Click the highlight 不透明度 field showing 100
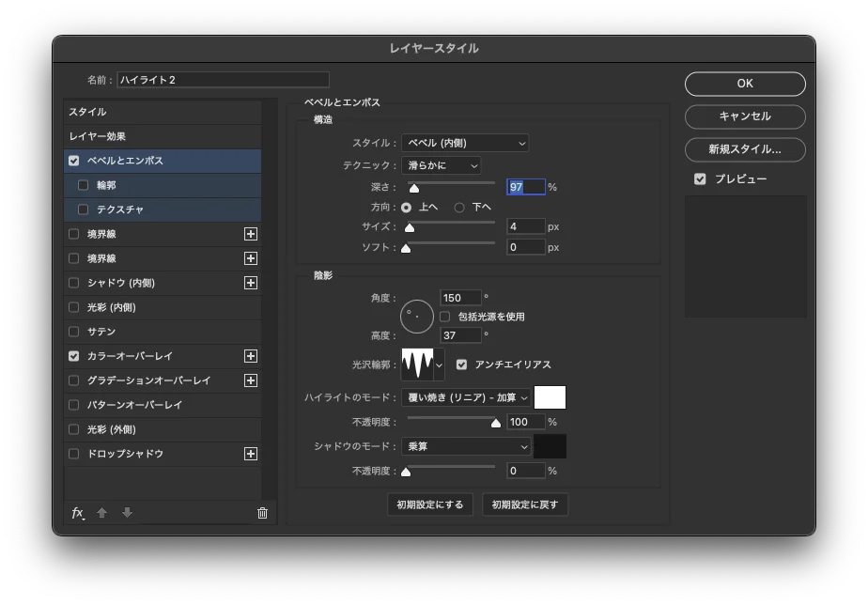Image resolution: width=868 pixels, height=605 pixels. click(526, 422)
